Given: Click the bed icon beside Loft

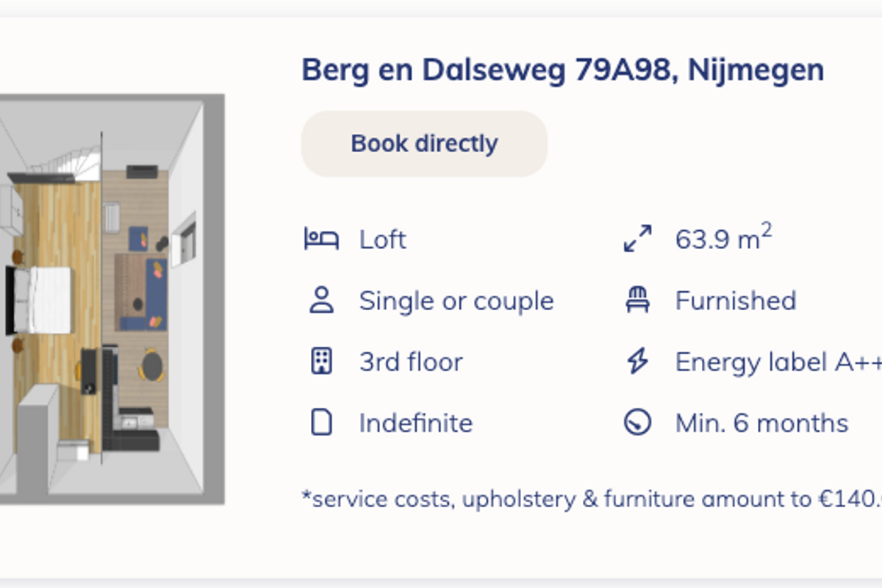Looking at the screenshot, I should [x=321, y=240].
